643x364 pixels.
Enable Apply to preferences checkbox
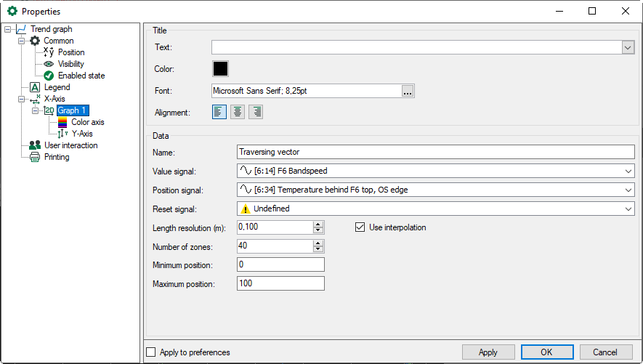tap(151, 352)
